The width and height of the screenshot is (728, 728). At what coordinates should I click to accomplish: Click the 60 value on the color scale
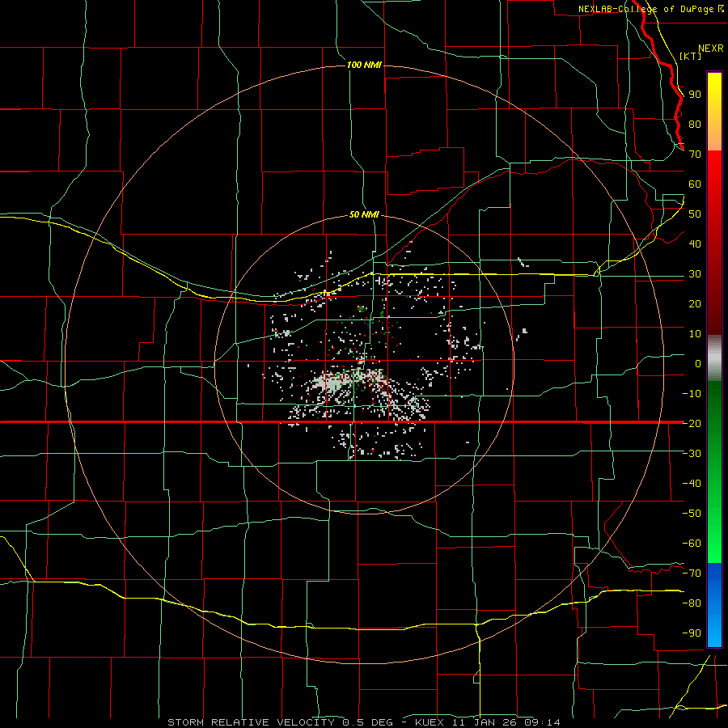[x=695, y=184]
